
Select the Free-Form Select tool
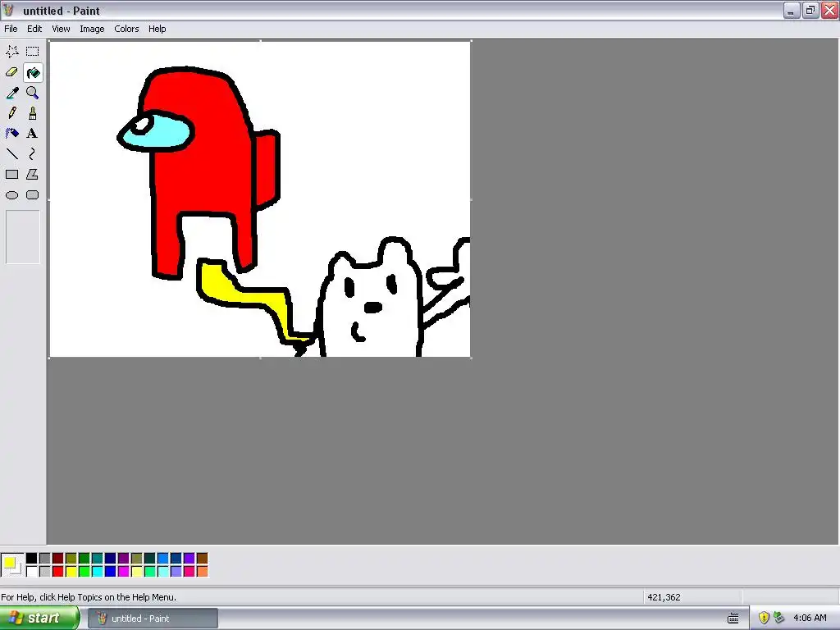pos(11,52)
